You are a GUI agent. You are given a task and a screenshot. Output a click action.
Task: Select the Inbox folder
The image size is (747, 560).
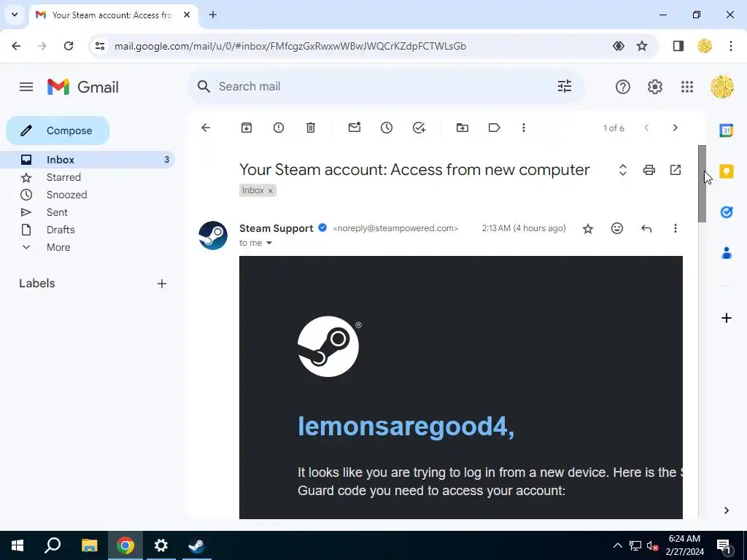coord(88,160)
